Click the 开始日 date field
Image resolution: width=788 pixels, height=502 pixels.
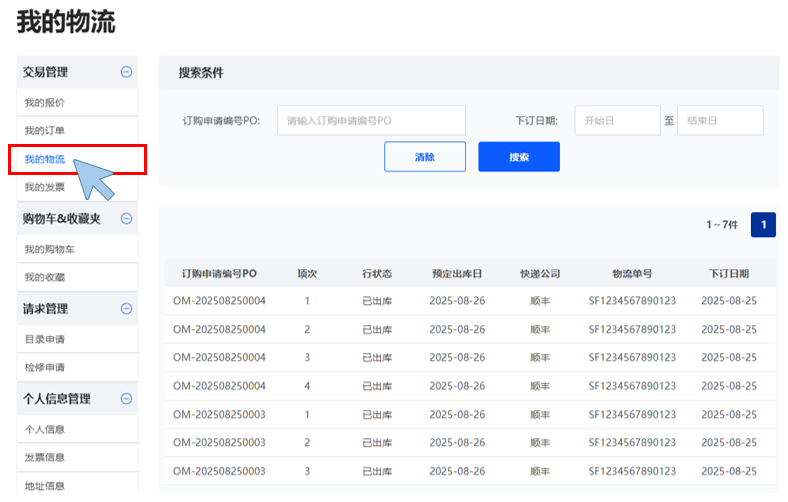click(617, 121)
